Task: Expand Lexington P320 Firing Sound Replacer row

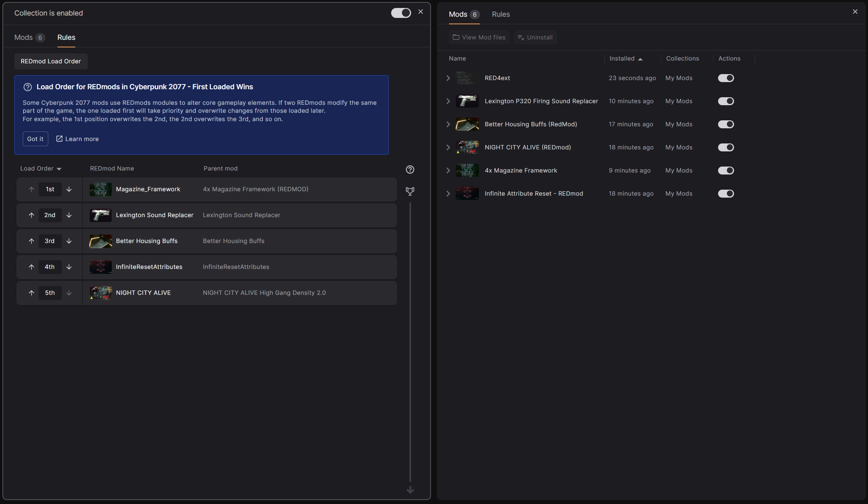Action: point(448,101)
